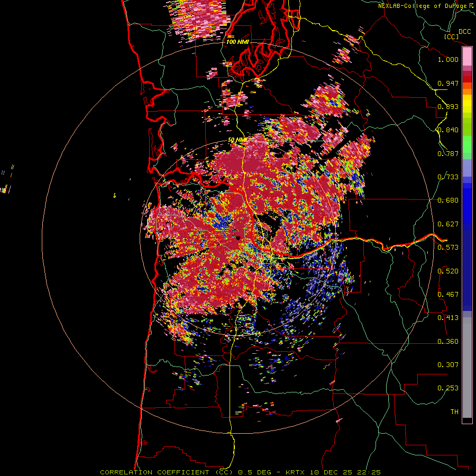Click the 0.467 scale value
The image size is (476, 476).
point(448,295)
